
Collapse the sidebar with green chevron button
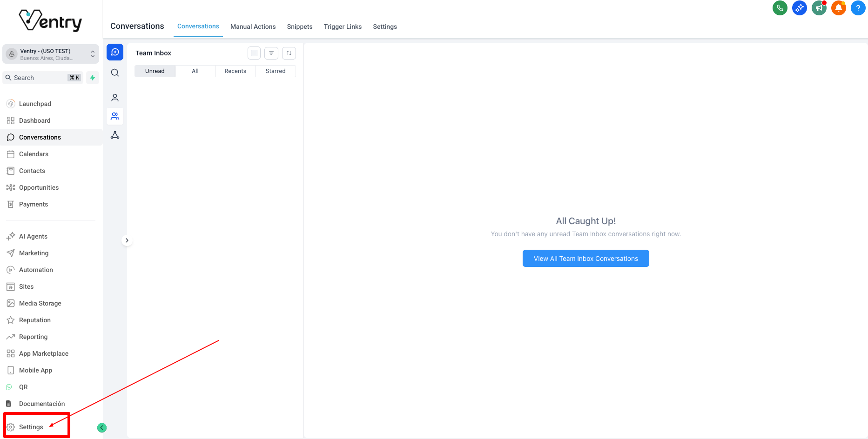pos(102,428)
